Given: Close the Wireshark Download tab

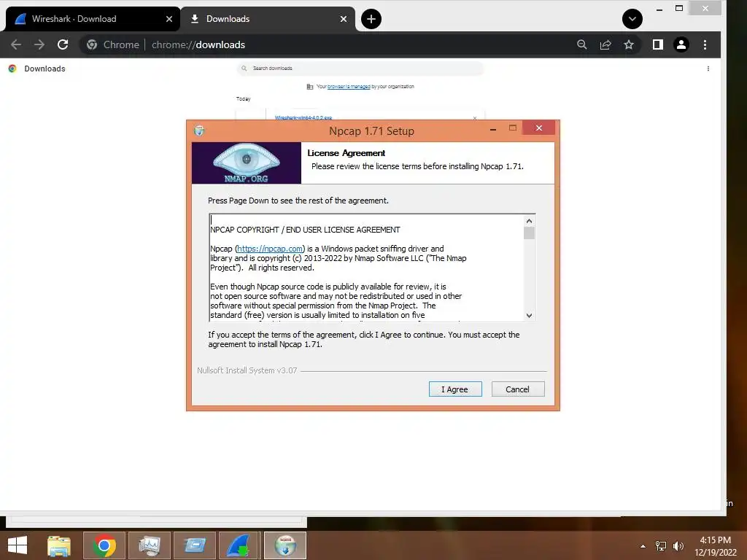Looking at the screenshot, I should pyautogui.click(x=169, y=19).
